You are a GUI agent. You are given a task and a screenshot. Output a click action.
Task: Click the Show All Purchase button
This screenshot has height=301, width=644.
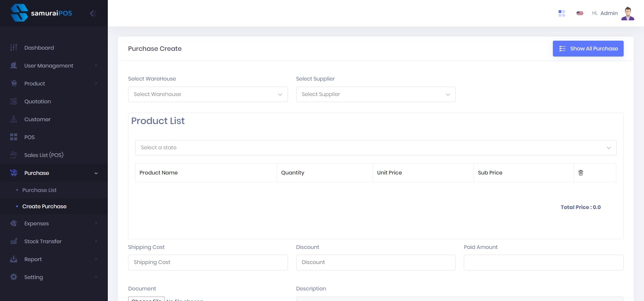click(x=588, y=49)
